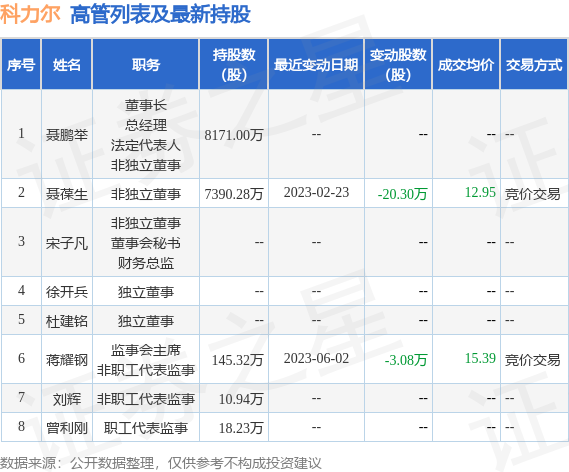The image size is (569, 472).
Task: Select the name 杜建铭
Action: click(67, 321)
